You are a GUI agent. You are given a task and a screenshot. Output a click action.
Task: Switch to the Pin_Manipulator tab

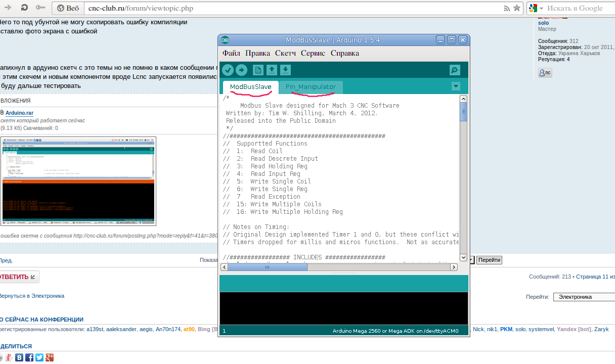coord(311,87)
